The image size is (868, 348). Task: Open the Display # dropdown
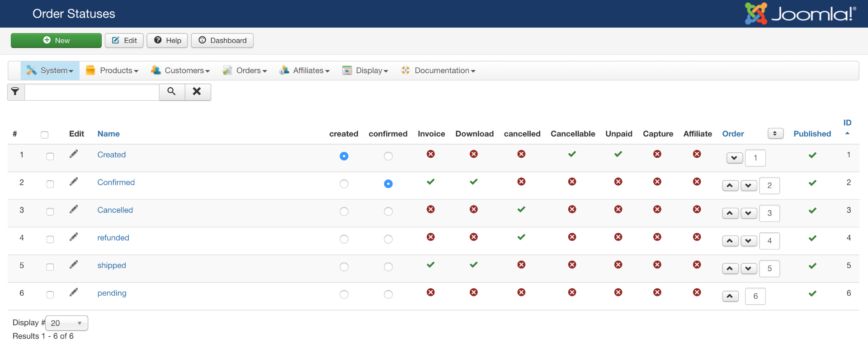coord(66,323)
